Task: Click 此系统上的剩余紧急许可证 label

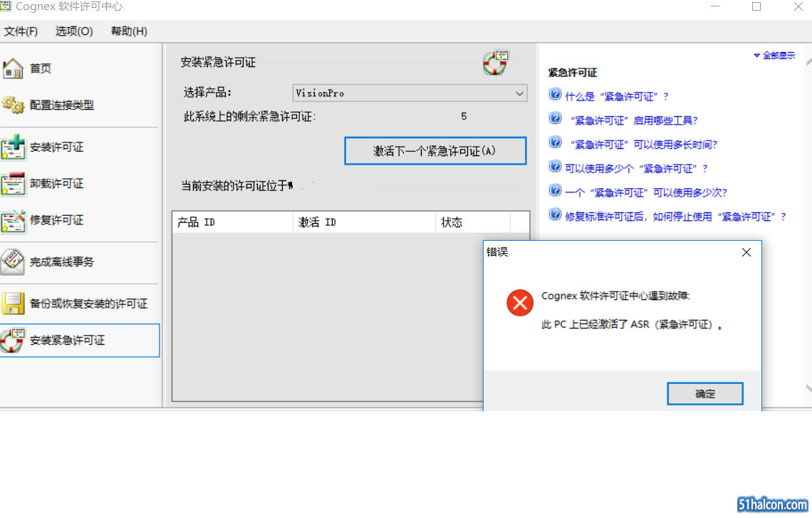Action: pos(249,117)
